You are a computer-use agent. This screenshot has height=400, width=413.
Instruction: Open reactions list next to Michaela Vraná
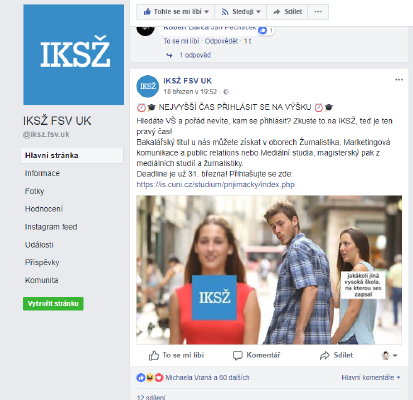150,378
